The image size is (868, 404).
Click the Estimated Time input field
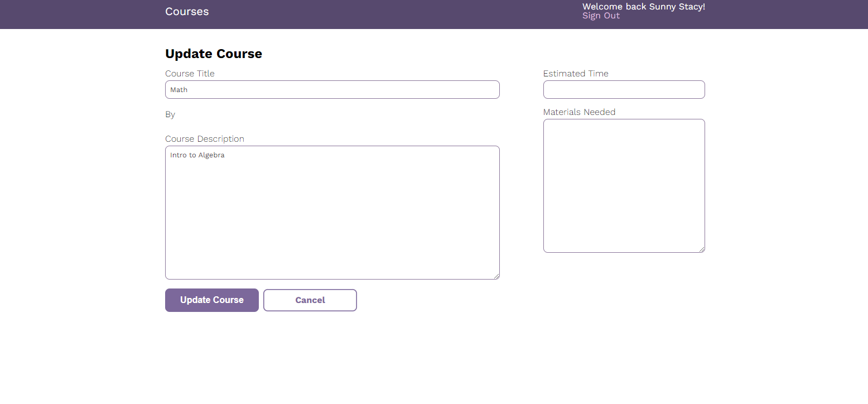point(624,90)
